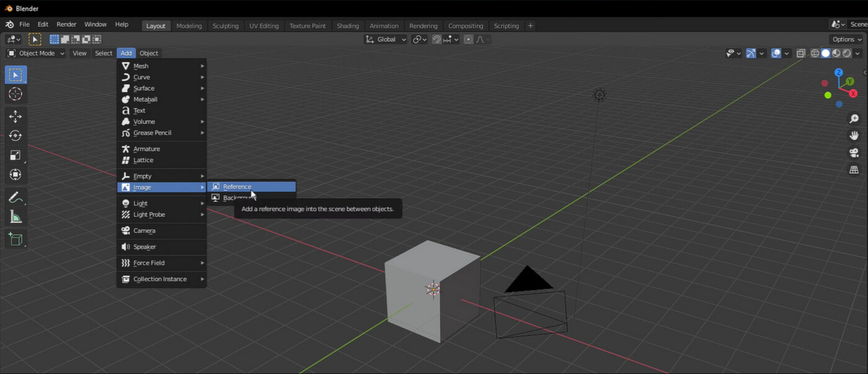
Task: Click Reference in the Image submenu
Action: click(x=237, y=186)
